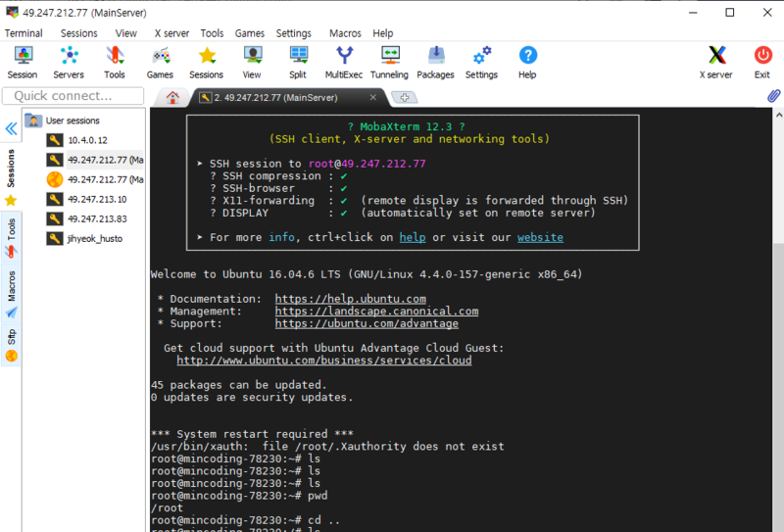This screenshot has height=532, width=784.
Task: Open the Sftp sidebar vertical tab
Action: [11, 345]
